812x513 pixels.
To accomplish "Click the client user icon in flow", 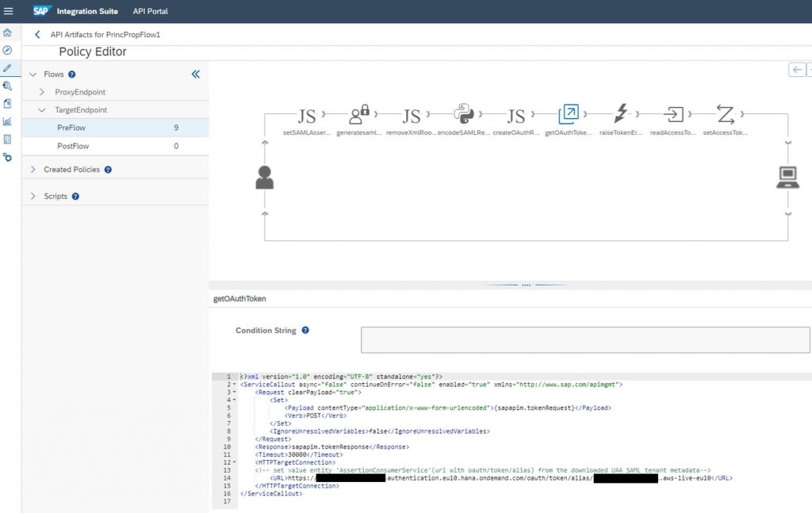I will [265, 178].
